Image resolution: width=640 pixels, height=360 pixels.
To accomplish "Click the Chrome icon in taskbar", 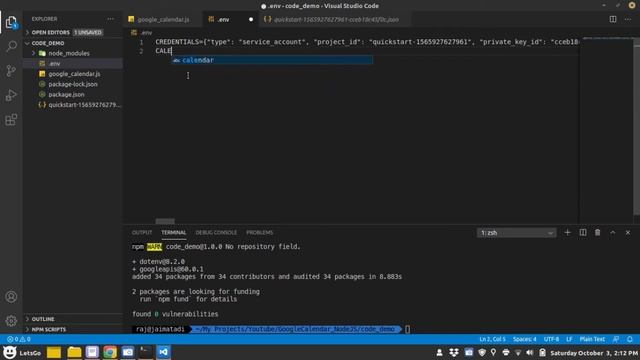I will pos(110,352).
